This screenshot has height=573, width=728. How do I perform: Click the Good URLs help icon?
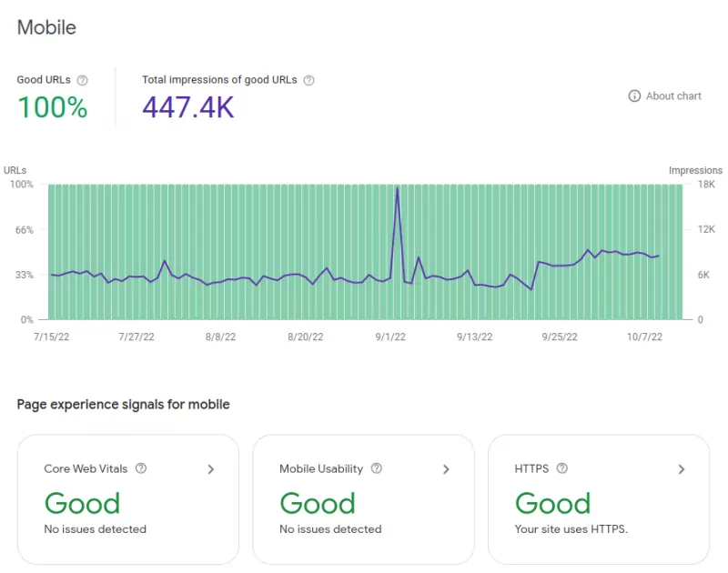[x=81, y=80]
